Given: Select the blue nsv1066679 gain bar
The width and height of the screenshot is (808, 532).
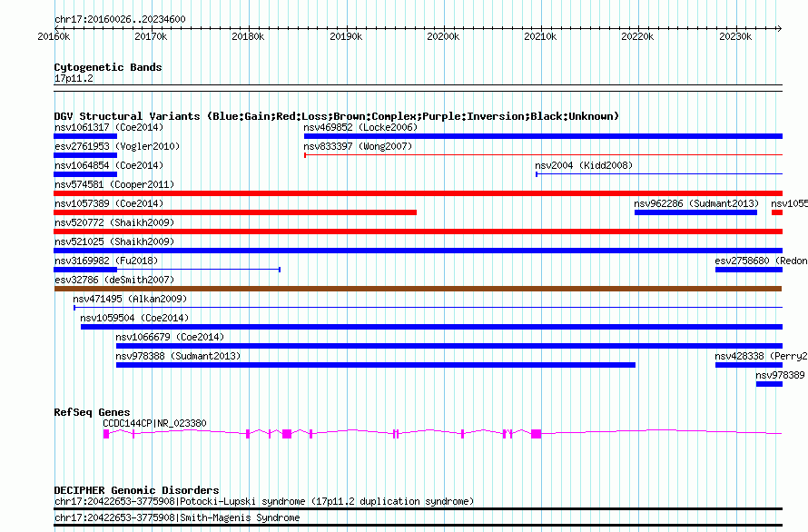Looking at the screenshot, I should 449,346.
